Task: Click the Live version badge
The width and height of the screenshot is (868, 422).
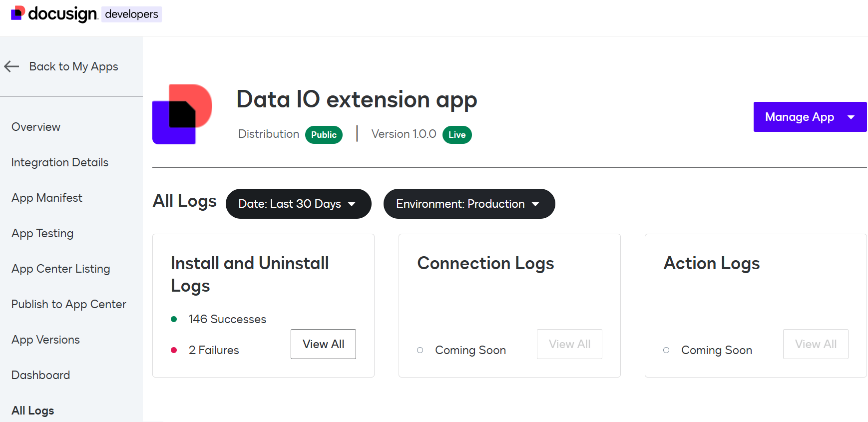Action: pyautogui.click(x=457, y=135)
